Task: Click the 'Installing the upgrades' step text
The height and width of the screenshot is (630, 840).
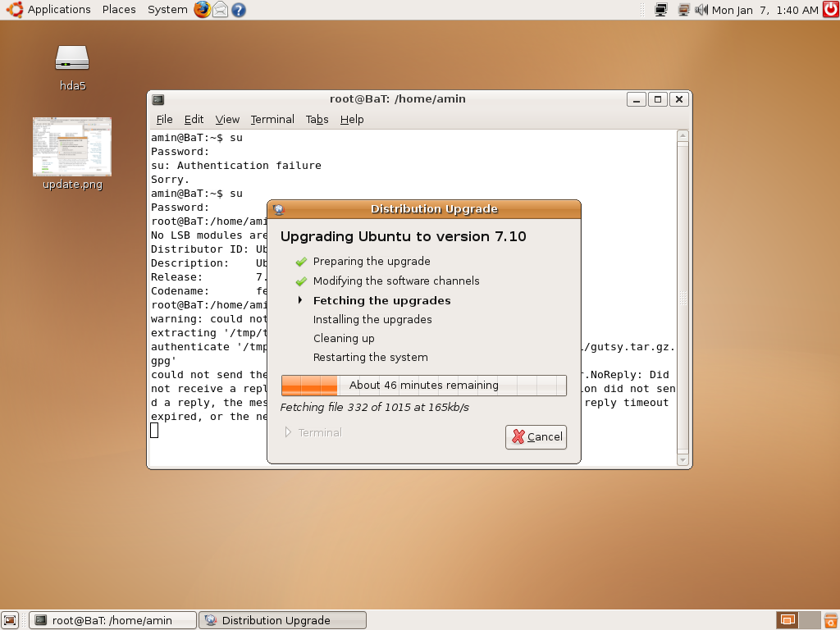Action: [372, 320]
